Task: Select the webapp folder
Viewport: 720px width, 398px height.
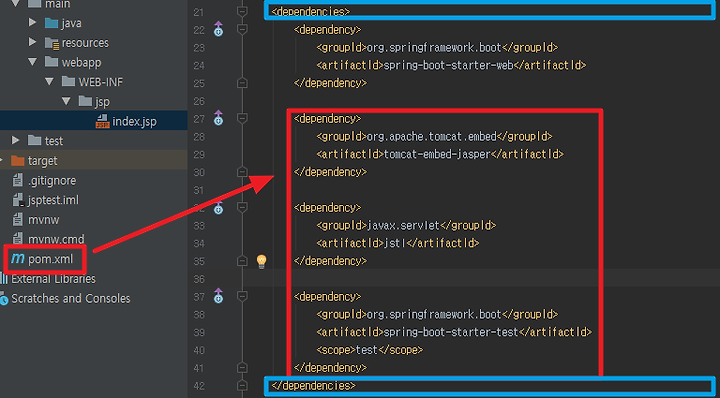Action: pyautogui.click(x=82, y=62)
